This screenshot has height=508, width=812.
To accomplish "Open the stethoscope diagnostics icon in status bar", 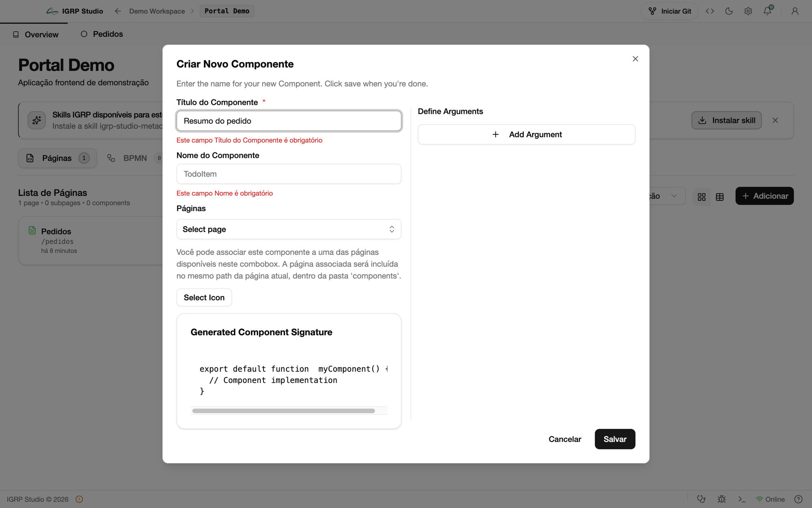I will click(x=701, y=499).
